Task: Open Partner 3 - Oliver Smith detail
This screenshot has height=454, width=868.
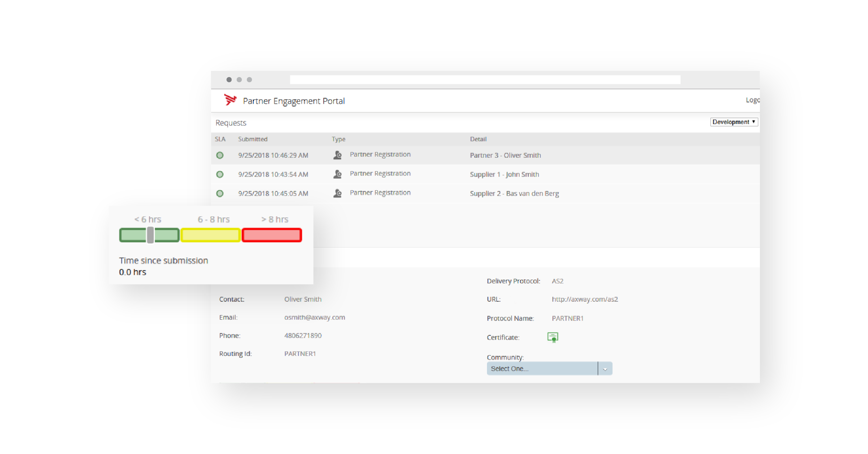Action: coord(505,156)
